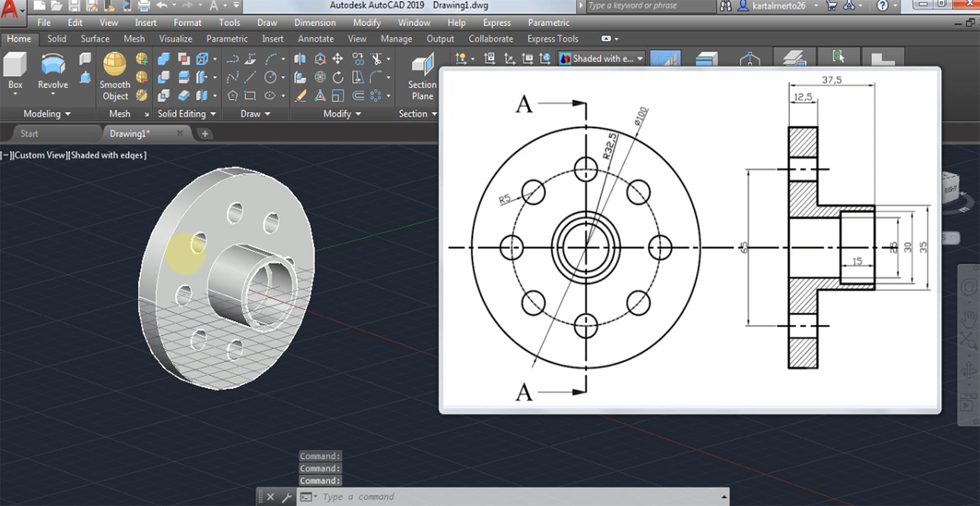Click the Presspull icon beside Revolve
Image resolution: width=980 pixels, height=506 pixels.
[86, 78]
